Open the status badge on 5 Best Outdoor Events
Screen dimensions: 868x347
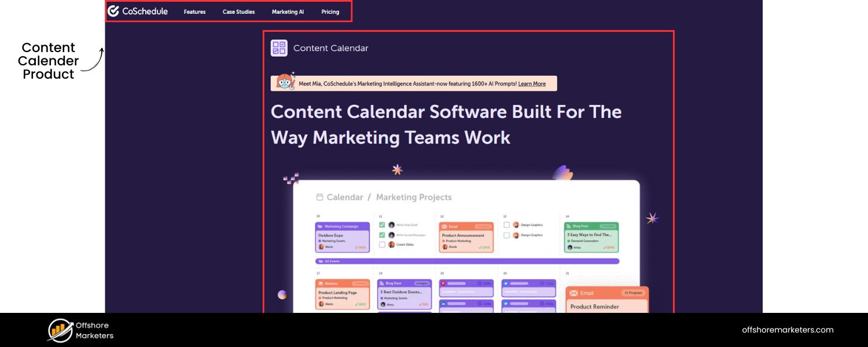tap(421, 283)
